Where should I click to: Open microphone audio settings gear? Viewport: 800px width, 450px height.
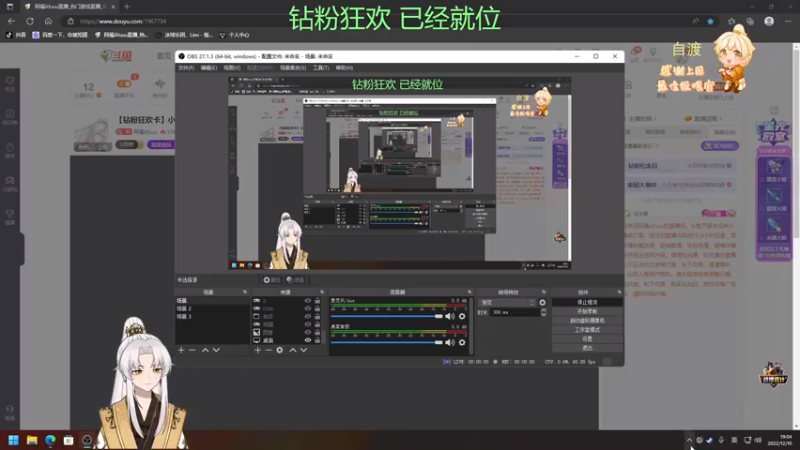pos(462,316)
